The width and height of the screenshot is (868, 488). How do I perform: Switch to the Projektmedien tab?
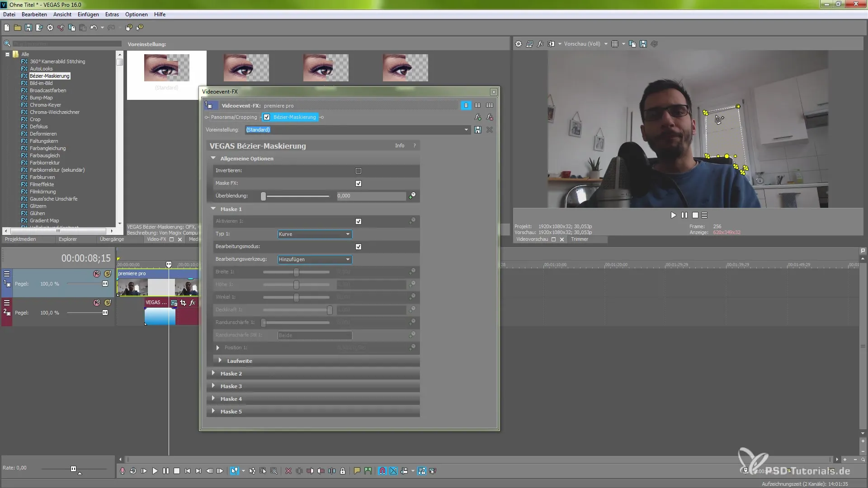click(20, 239)
